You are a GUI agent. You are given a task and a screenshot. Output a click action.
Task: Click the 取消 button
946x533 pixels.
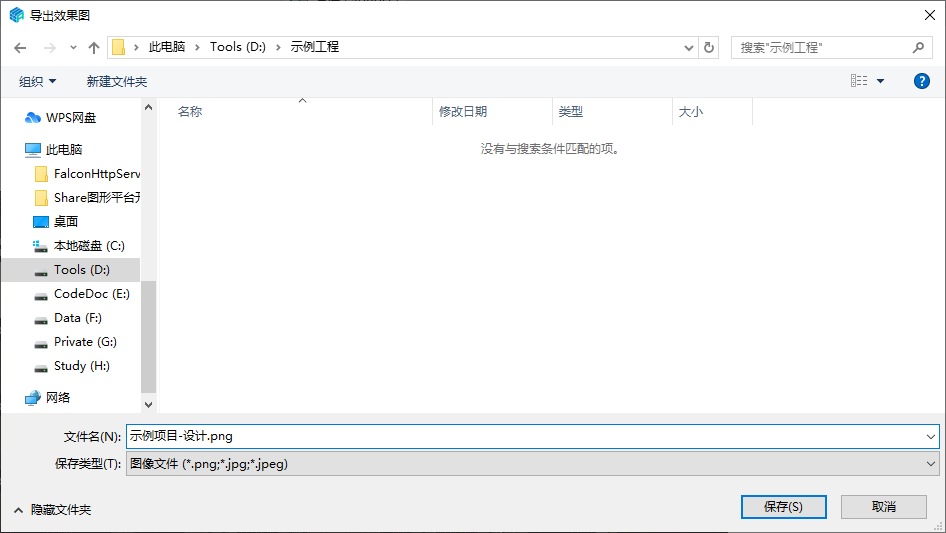pos(883,507)
